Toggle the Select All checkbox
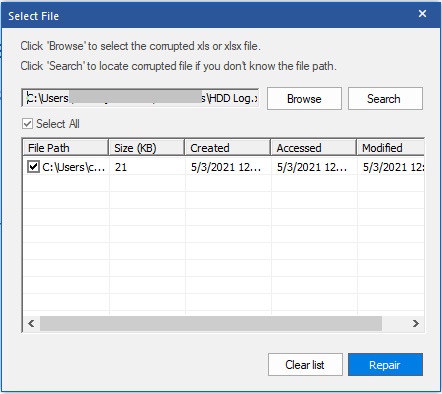 27,124
